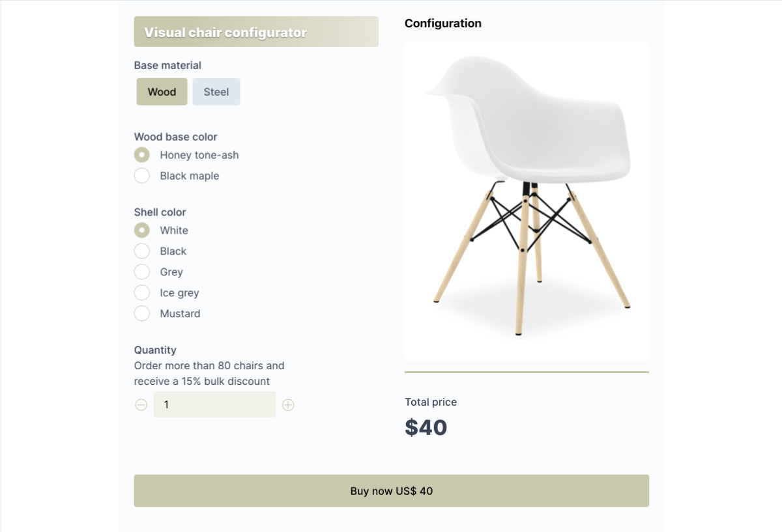Select Wood as base material

pos(162,92)
